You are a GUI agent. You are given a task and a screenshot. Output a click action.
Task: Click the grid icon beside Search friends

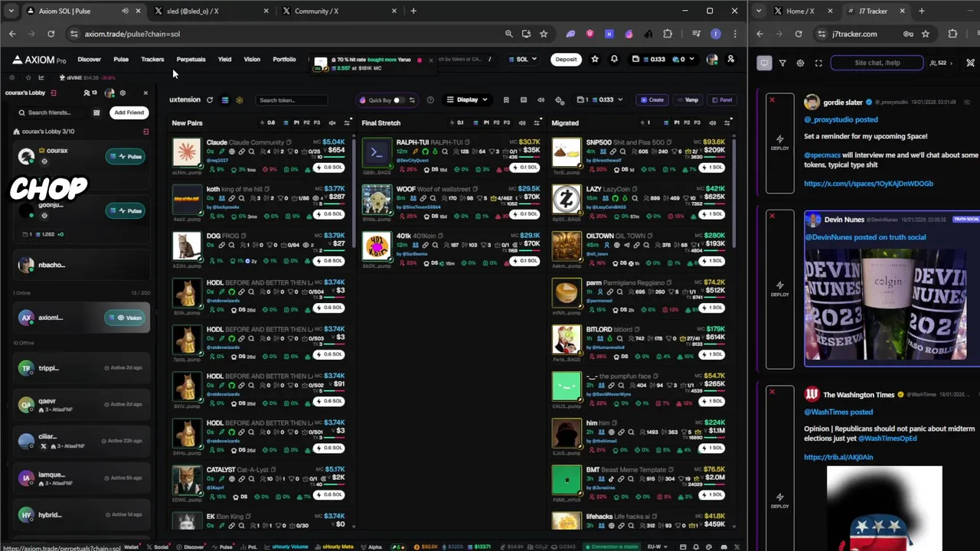click(96, 112)
